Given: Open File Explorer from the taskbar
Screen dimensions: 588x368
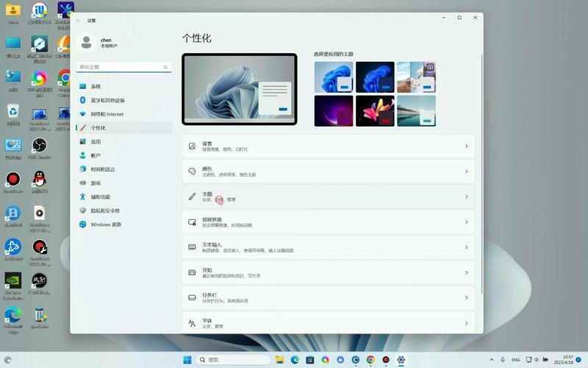Looking at the screenshot, I should (x=280, y=360).
